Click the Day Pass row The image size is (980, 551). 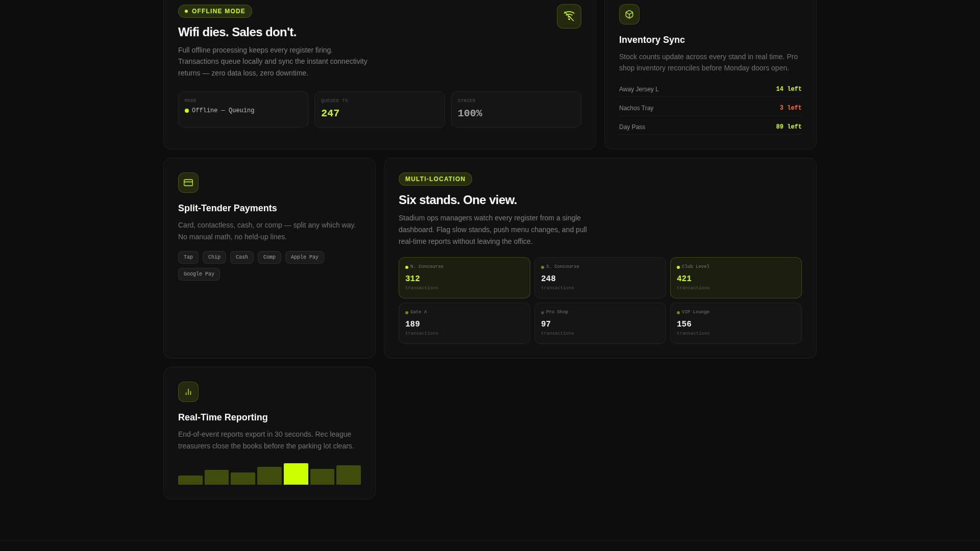(x=710, y=127)
